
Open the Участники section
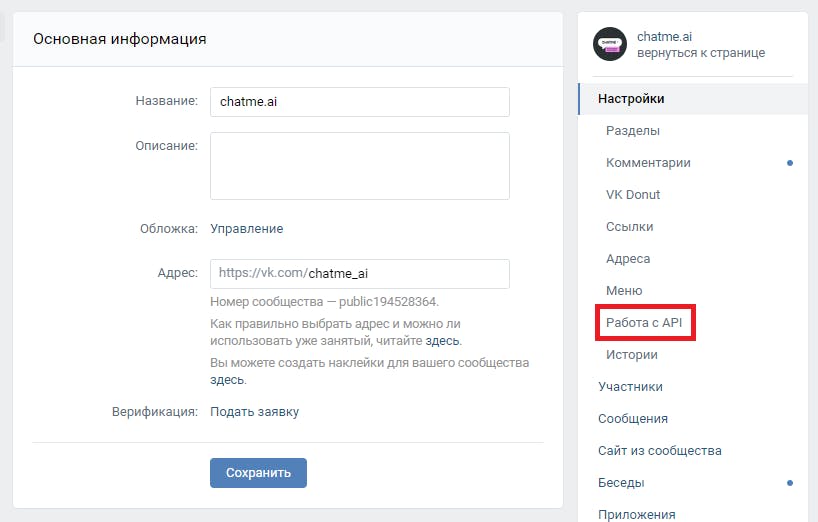click(x=630, y=386)
